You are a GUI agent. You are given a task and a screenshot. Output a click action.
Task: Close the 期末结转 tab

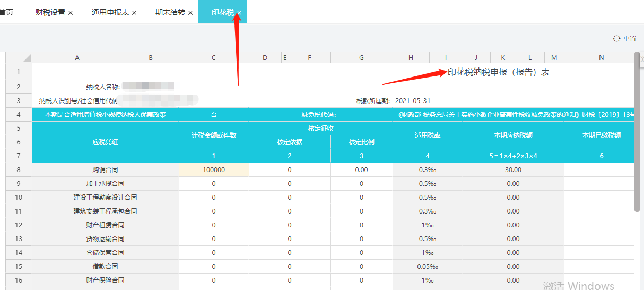pyautogui.click(x=190, y=13)
